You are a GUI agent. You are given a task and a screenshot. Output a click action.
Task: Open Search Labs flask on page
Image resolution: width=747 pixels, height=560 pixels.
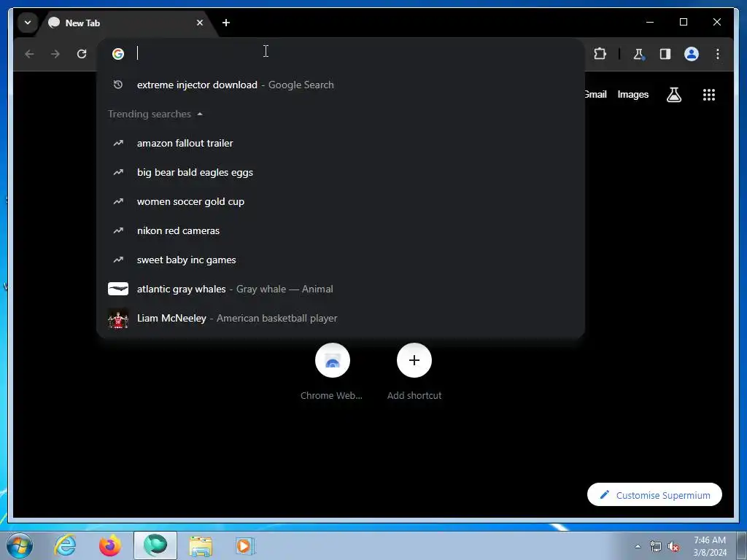click(673, 95)
